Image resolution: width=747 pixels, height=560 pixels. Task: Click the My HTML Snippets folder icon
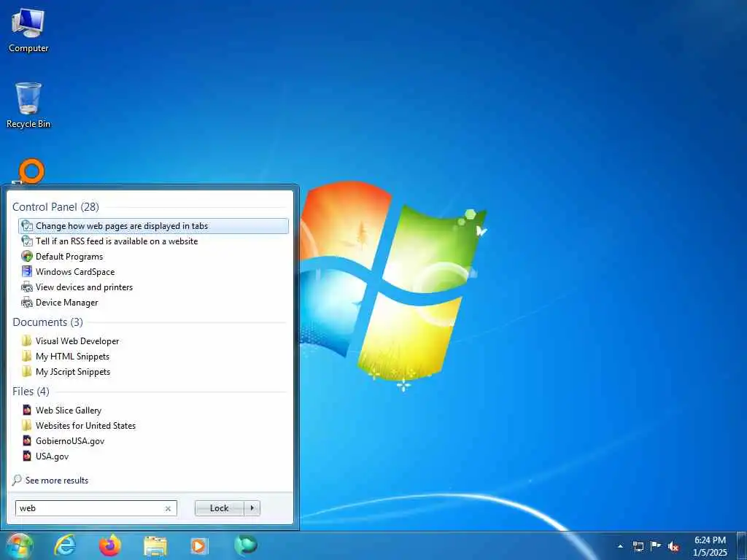click(27, 356)
